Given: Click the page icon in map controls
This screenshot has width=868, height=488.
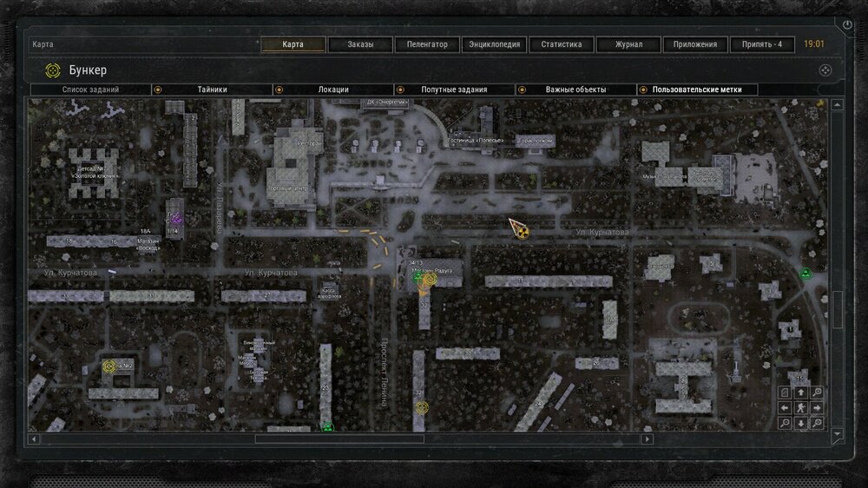Looking at the screenshot, I should coord(785,392).
